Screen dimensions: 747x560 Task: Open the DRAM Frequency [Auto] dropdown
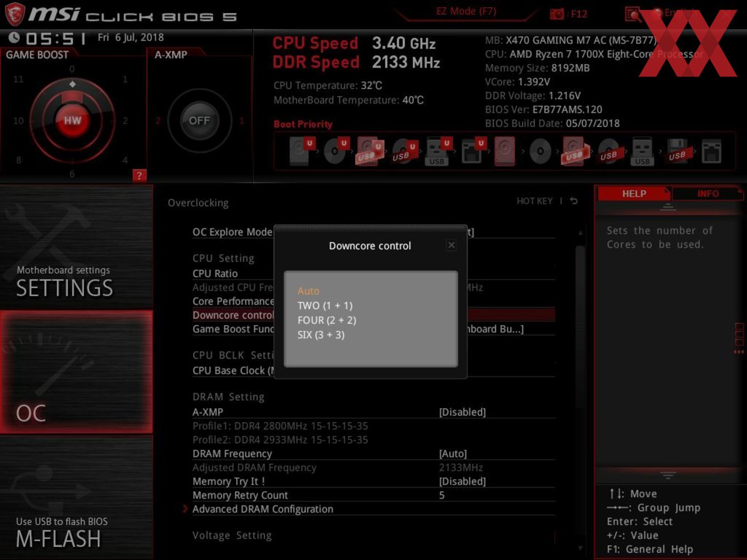pyautogui.click(x=453, y=453)
